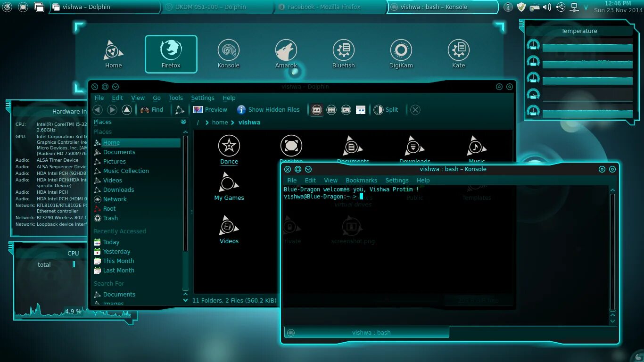Click the volume speaker tray icon
644x362 pixels.
tap(547, 7)
